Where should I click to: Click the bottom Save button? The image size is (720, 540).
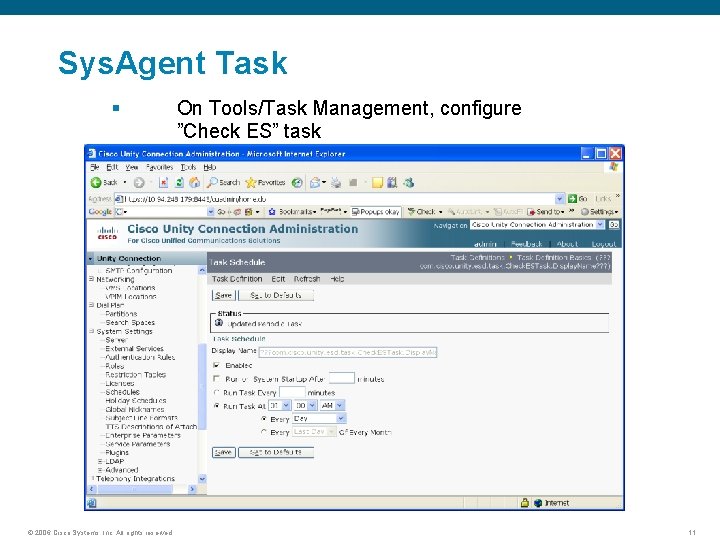click(224, 452)
